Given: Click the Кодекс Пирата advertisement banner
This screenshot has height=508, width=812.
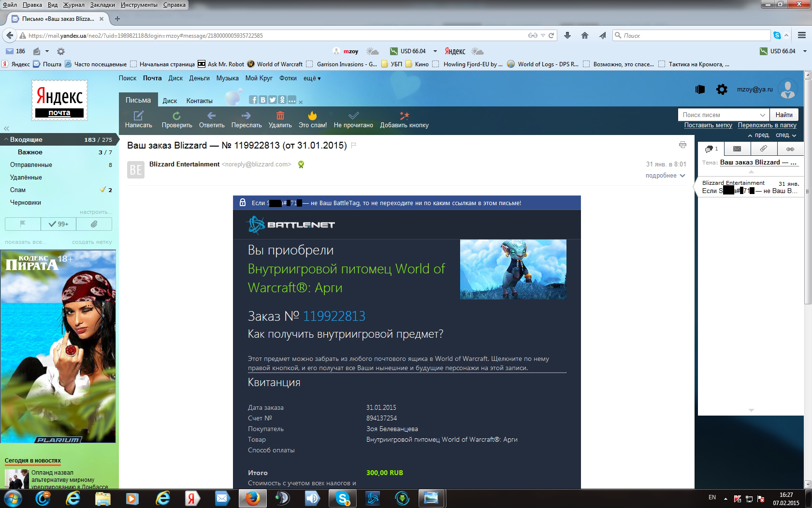Looking at the screenshot, I should pyautogui.click(x=58, y=346).
